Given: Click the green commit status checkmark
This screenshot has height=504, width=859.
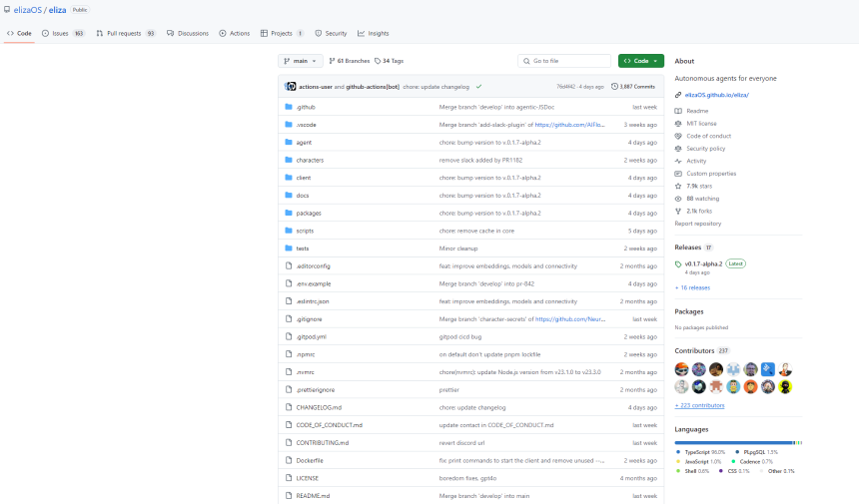Looking at the screenshot, I should [x=478, y=87].
